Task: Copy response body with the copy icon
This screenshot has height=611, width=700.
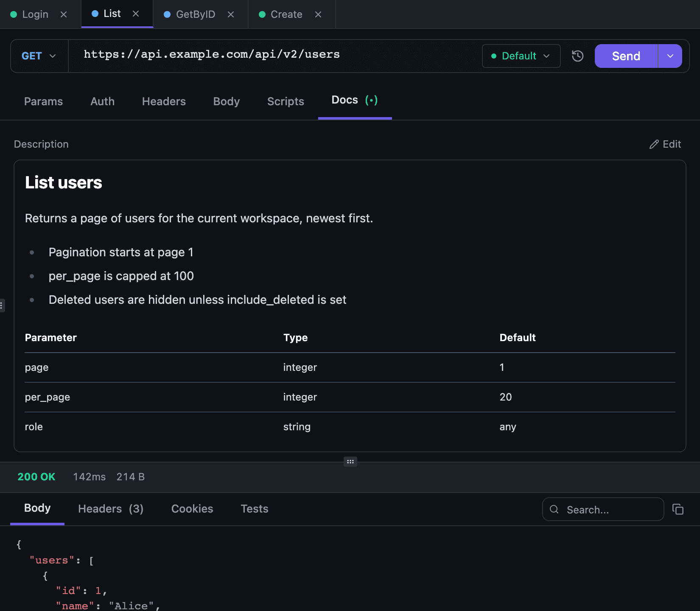Action: pos(678,509)
